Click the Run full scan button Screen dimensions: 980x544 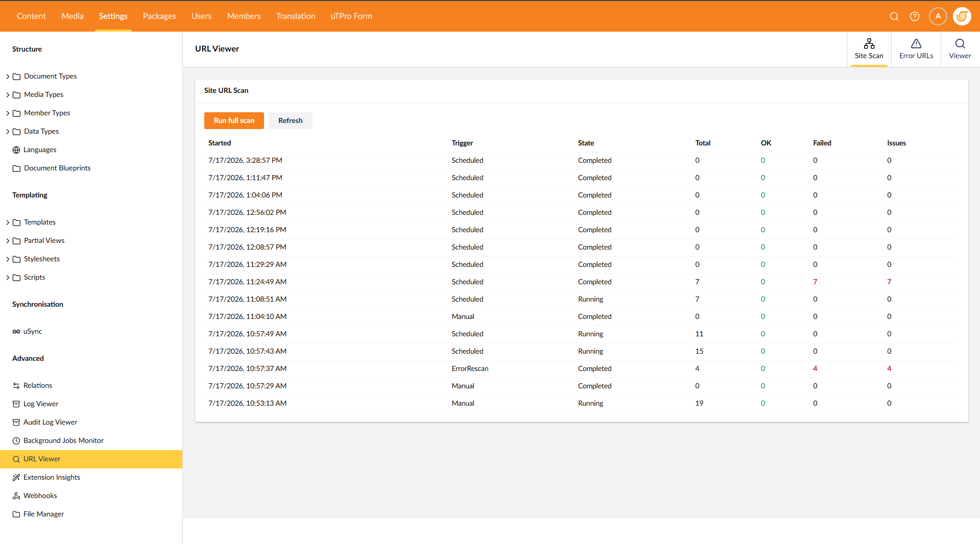point(234,120)
